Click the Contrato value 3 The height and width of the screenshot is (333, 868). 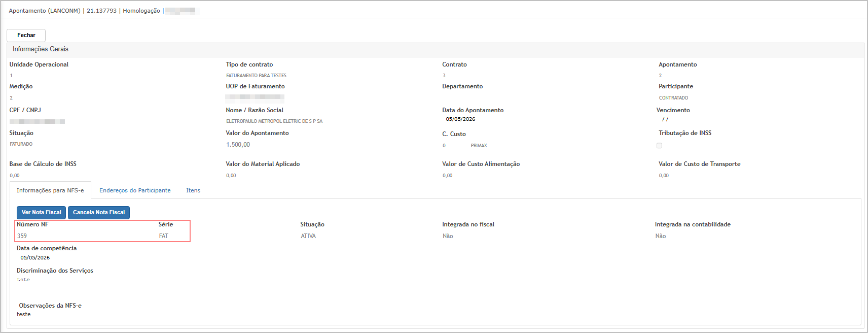pos(444,76)
